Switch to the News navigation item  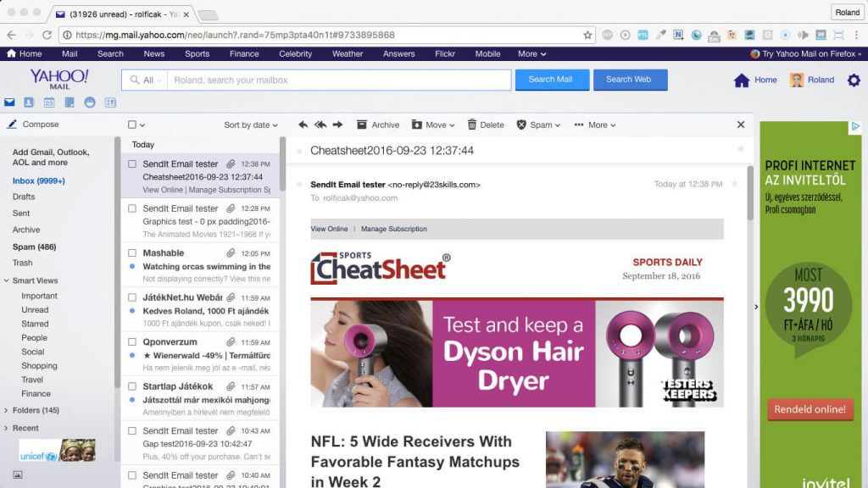point(153,53)
